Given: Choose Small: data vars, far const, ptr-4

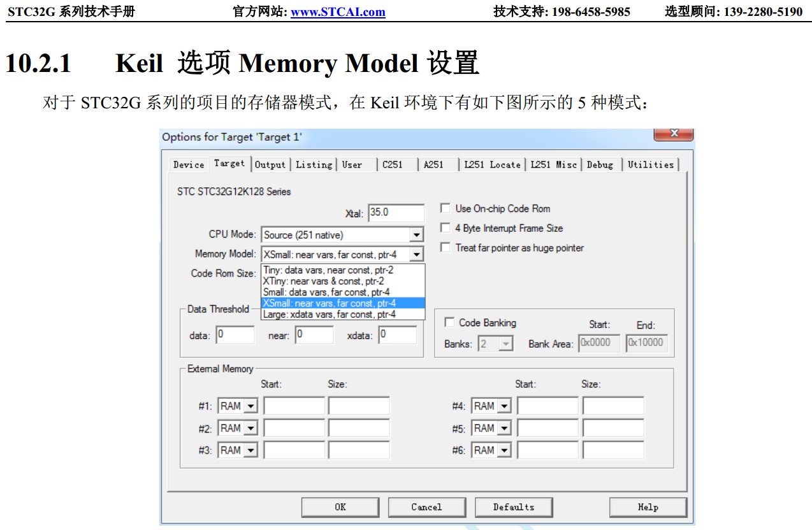Looking at the screenshot, I should tap(343, 292).
